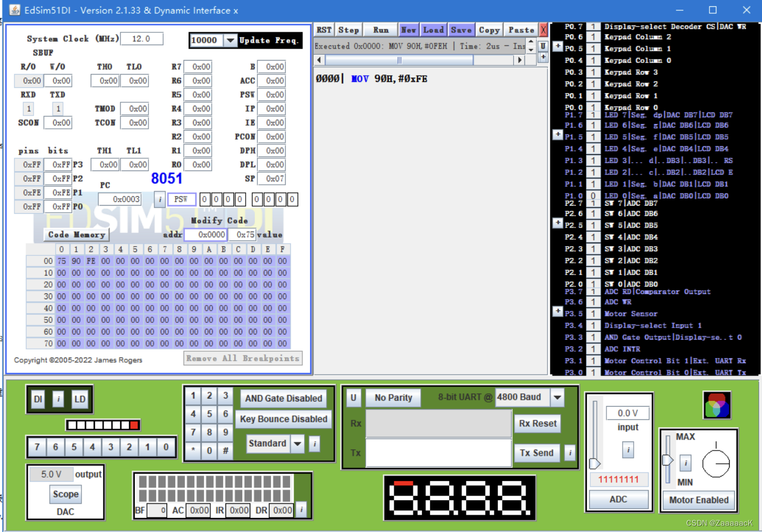Open the motor info button

(x=686, y=463)
